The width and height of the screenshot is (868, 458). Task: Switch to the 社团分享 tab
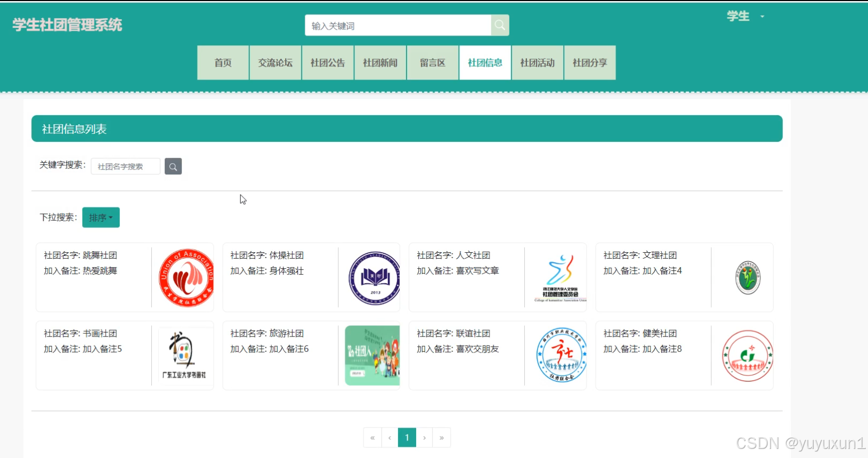click(590, 63)
